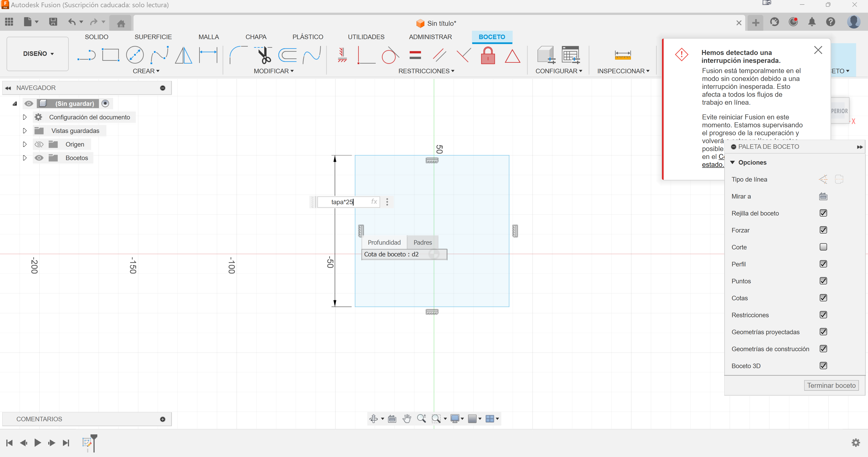Open the DISEÑO workspace dropdown
The image size is (868, 457).
(38, 54)
